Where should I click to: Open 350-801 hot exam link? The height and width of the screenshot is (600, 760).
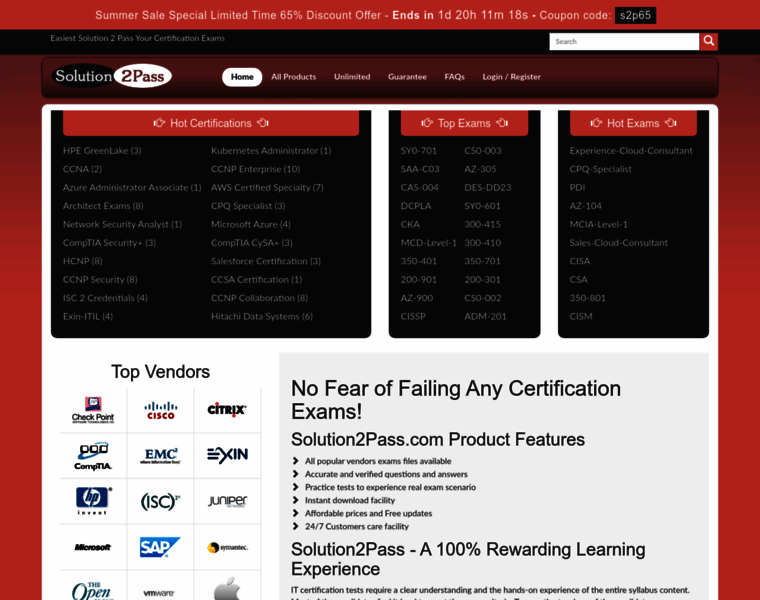(x=587, y=298)
